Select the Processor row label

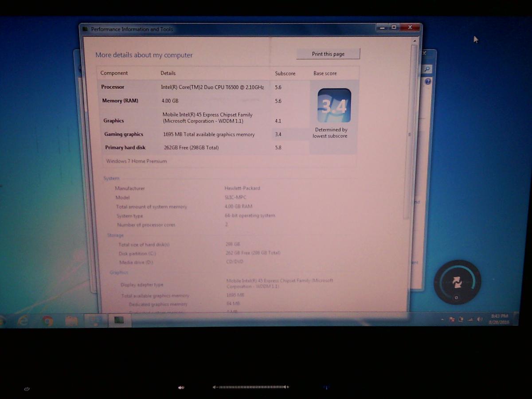tap(113, 87)
